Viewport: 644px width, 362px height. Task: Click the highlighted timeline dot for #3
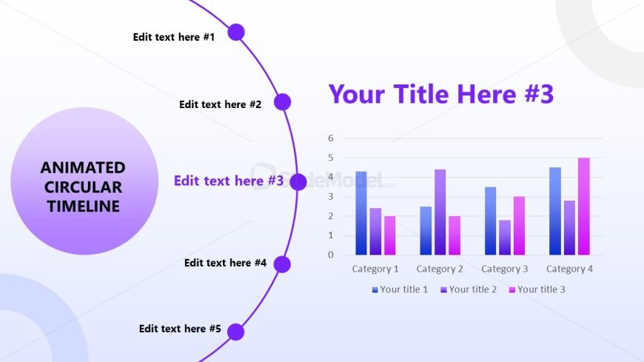point(298,182)
